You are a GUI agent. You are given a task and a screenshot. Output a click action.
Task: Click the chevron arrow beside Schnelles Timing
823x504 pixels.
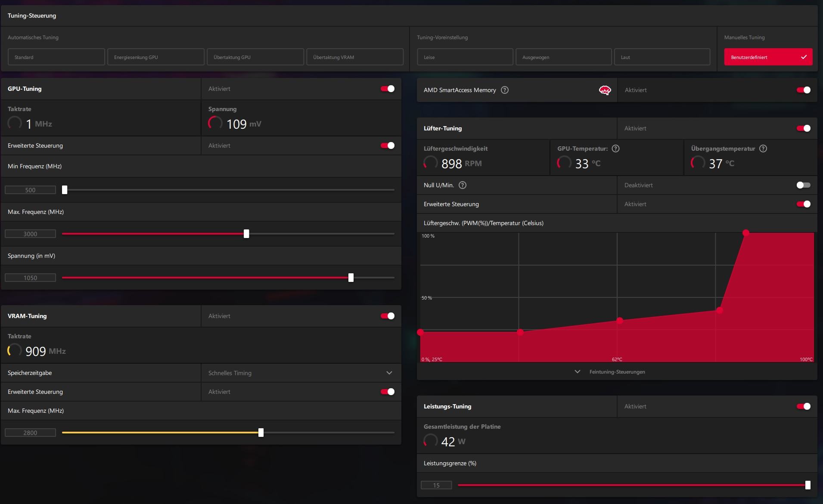coord(389,373)
